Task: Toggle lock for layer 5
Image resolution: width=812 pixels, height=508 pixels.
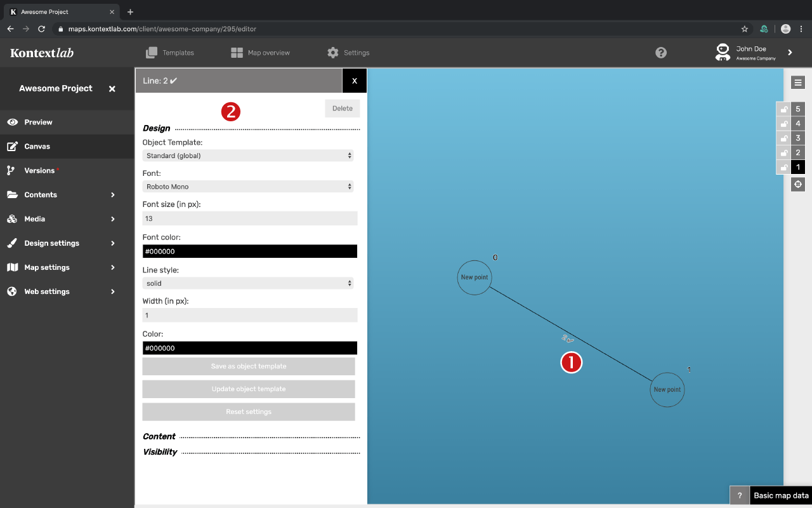Action: click(783, 109)
